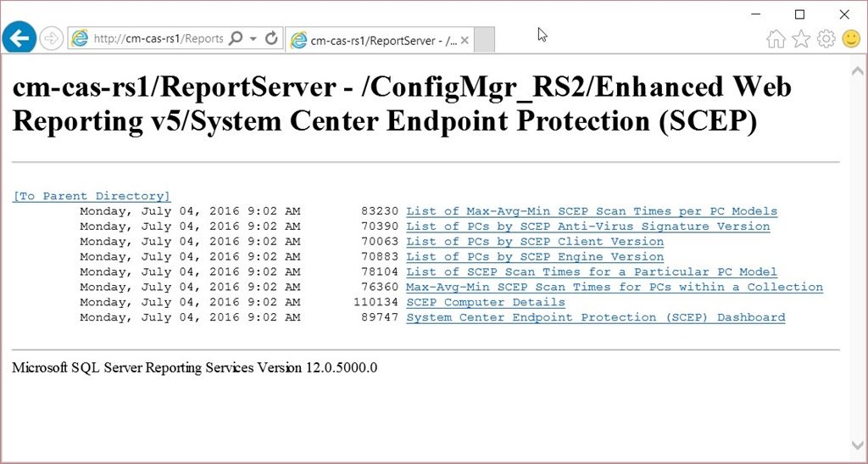The width and height of the screenshot is (868, 464).
Task: Minimize the browser window
Action: click(x=756, y=14)
